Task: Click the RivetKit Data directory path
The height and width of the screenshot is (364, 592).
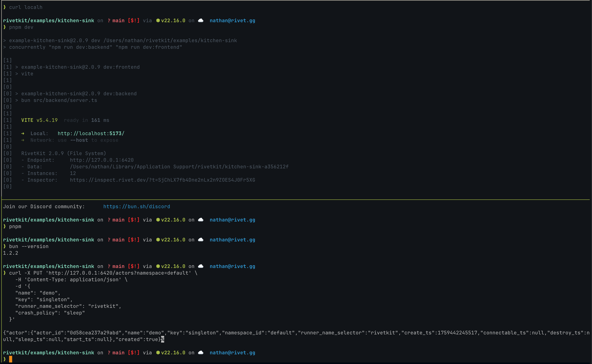Action: pos(179,167)
